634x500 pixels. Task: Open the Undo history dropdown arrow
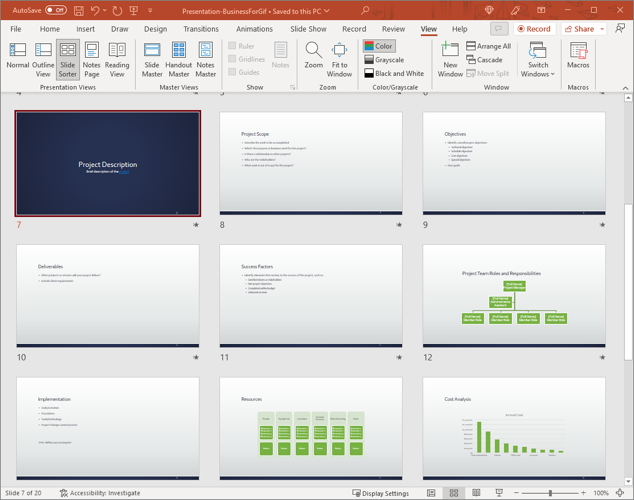(105, 11)
